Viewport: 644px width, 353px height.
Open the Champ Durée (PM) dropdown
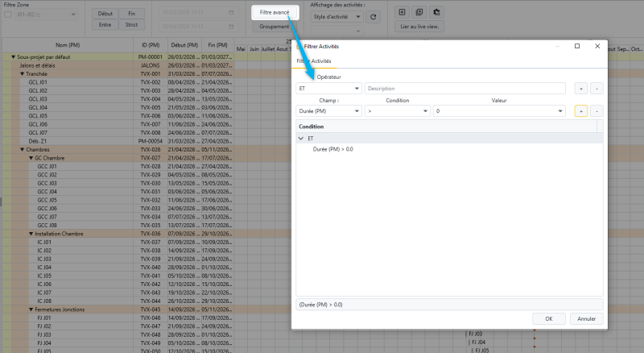pos(328,111)
